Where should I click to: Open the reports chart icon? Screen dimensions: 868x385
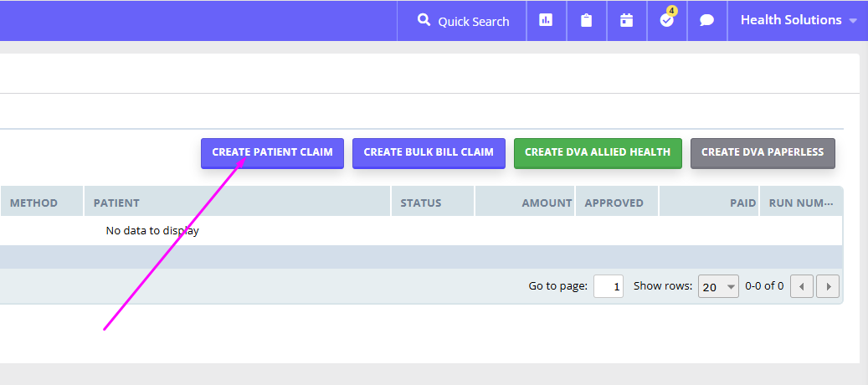tap(546, 20)
